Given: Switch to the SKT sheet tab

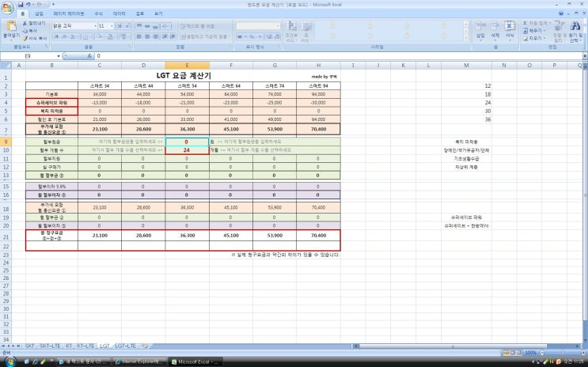Looking at the screenshot, I should (x=29, y=346).
